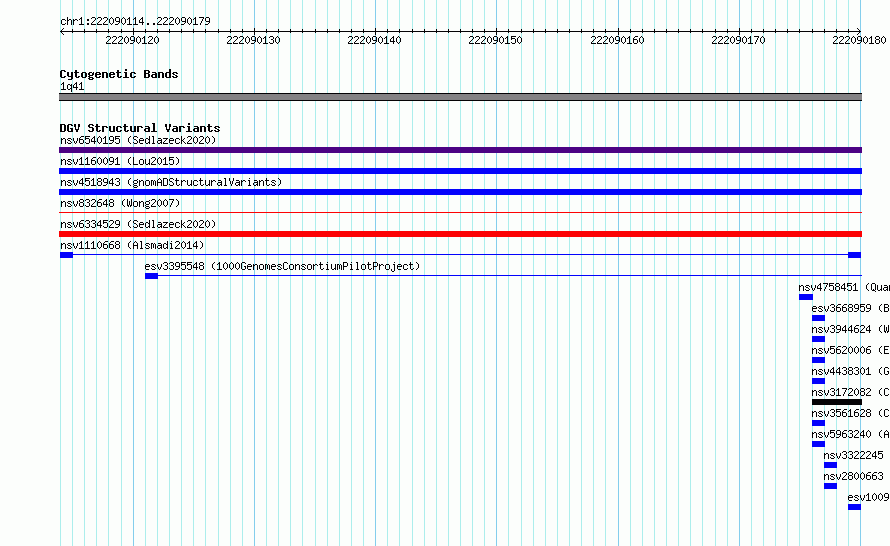Click the blue block under nsv3322245
Image resolution: width=890 pixels, height=546 pixels.
click(830, 465)
